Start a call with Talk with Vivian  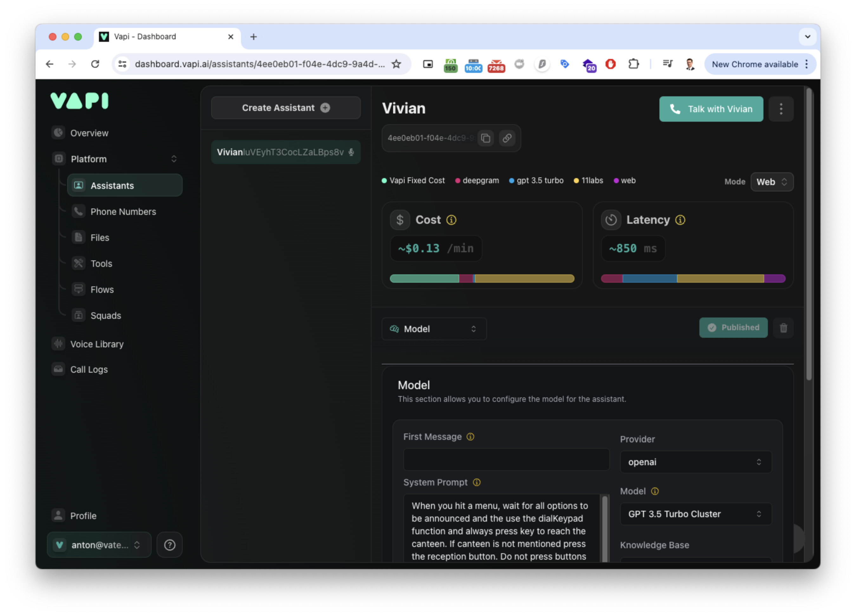click(711, 109)
